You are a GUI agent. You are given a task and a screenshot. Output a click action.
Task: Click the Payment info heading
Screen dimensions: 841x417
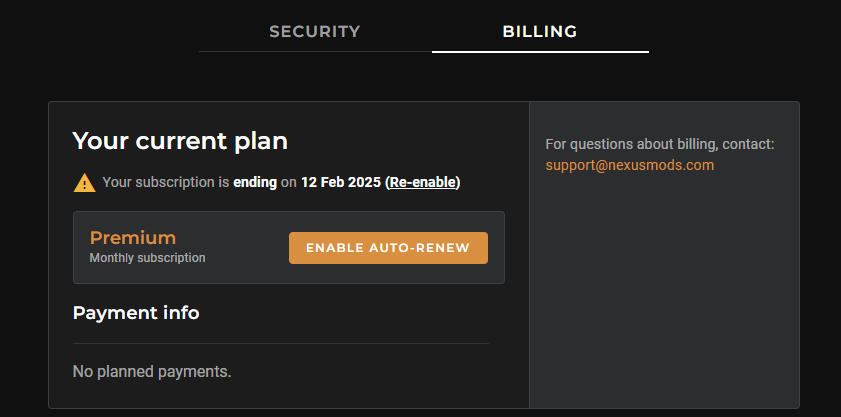[136, 313]
